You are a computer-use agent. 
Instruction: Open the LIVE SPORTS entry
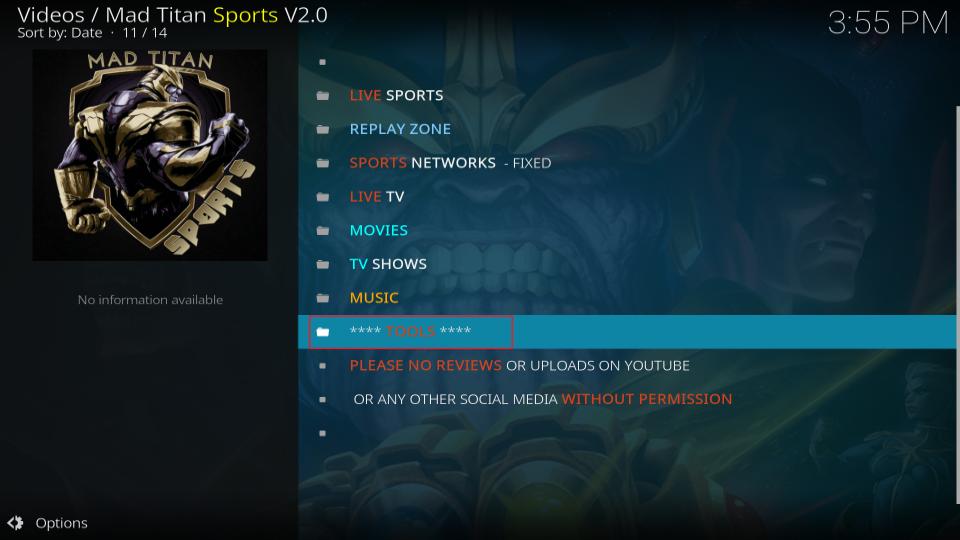[x=626, y=96]
